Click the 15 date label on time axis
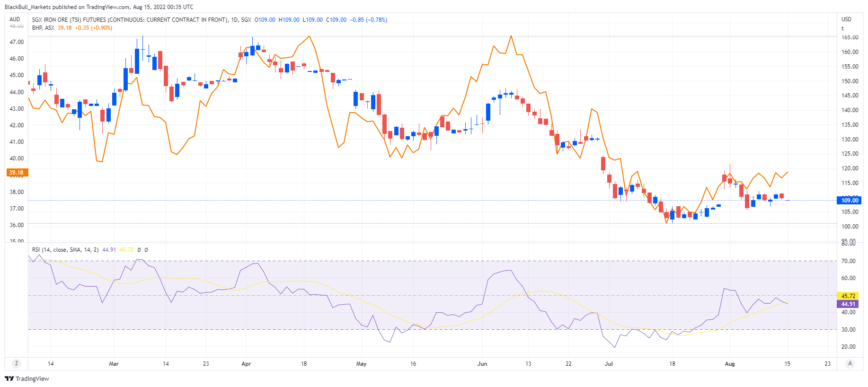 click(x=787, y=364)
